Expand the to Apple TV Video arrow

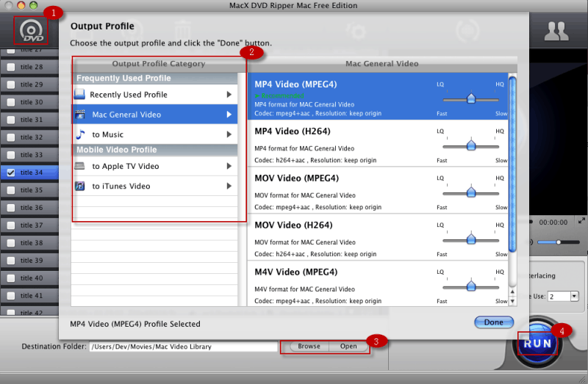click(229, 166)
